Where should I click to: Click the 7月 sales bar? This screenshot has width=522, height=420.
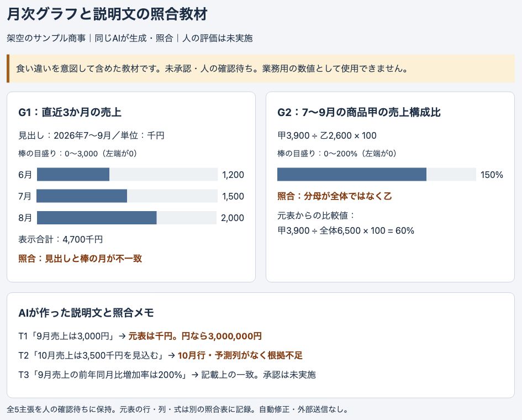(82, 196)
